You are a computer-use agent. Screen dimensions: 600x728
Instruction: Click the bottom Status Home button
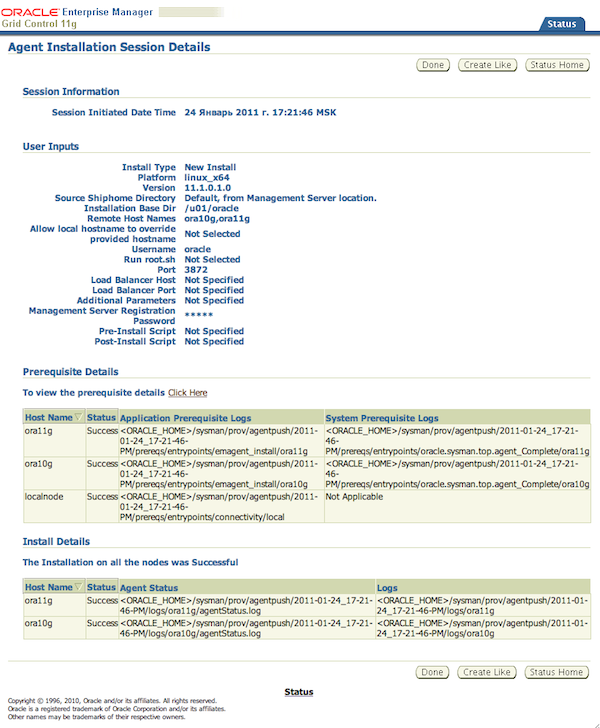557,672
